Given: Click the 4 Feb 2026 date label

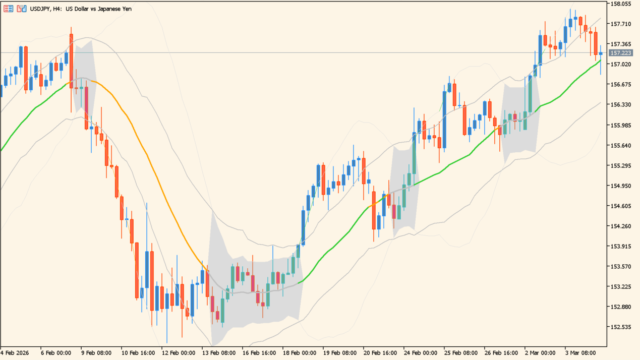Looking at the screenshot, I should [x=15, y=353].
